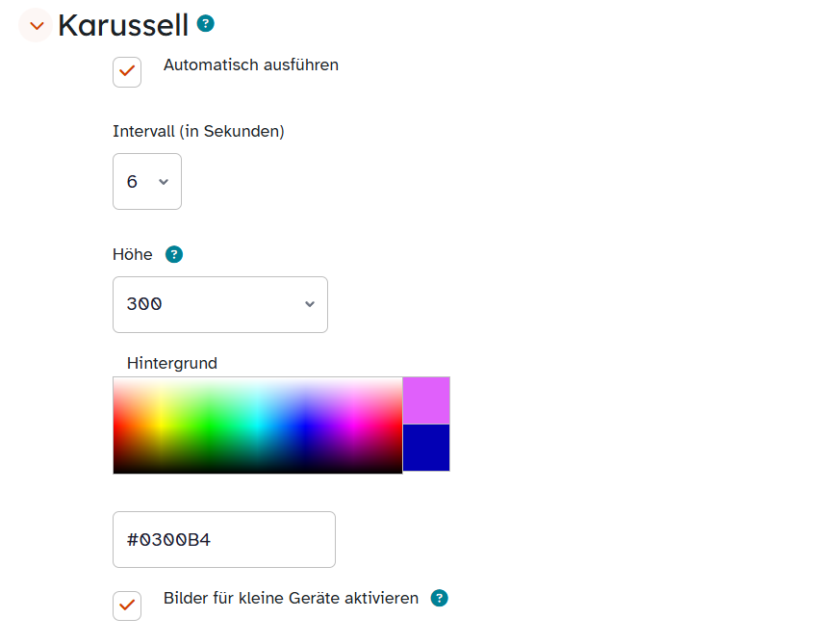Image resolution: width=815 pixels, height=644 pixels.
Task: Toggle Bilder für kleine Geräte aktivieren checkbox
Action: click(127, 605)
